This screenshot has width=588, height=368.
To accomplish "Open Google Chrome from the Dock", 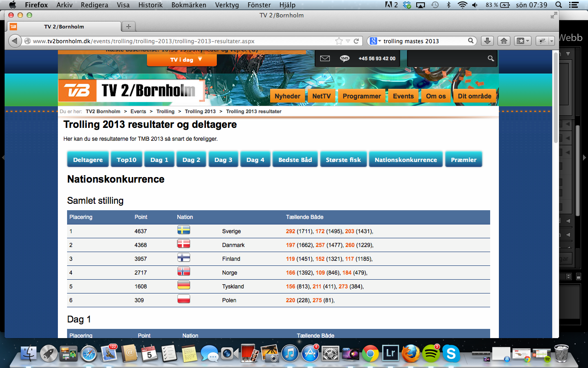I will click(370, 353).
